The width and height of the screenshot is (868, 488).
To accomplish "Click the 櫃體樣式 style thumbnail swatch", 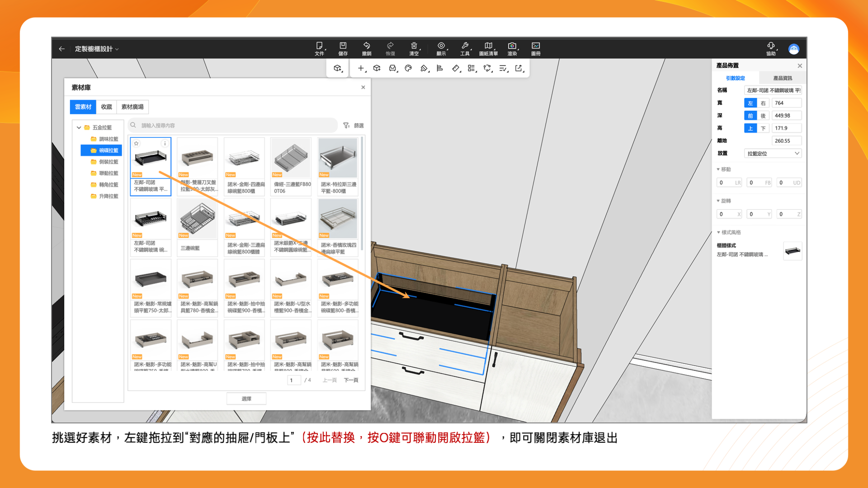I will click(793, 251).
